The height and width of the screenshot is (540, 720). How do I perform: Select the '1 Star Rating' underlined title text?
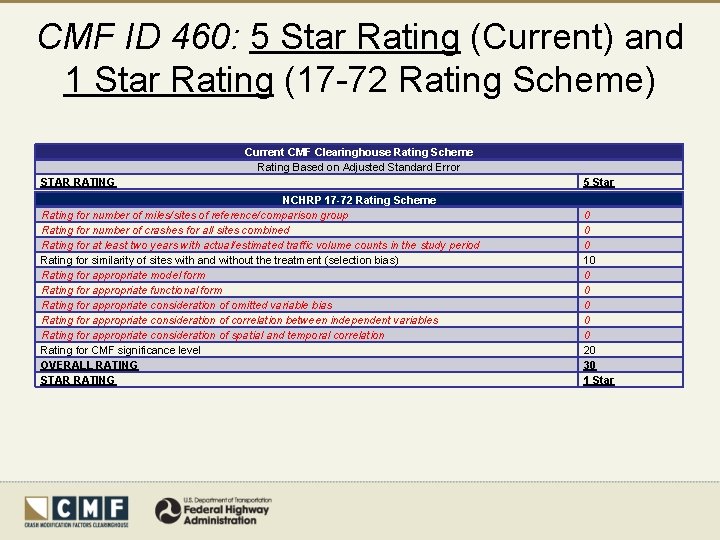click(x=169, y=80)
